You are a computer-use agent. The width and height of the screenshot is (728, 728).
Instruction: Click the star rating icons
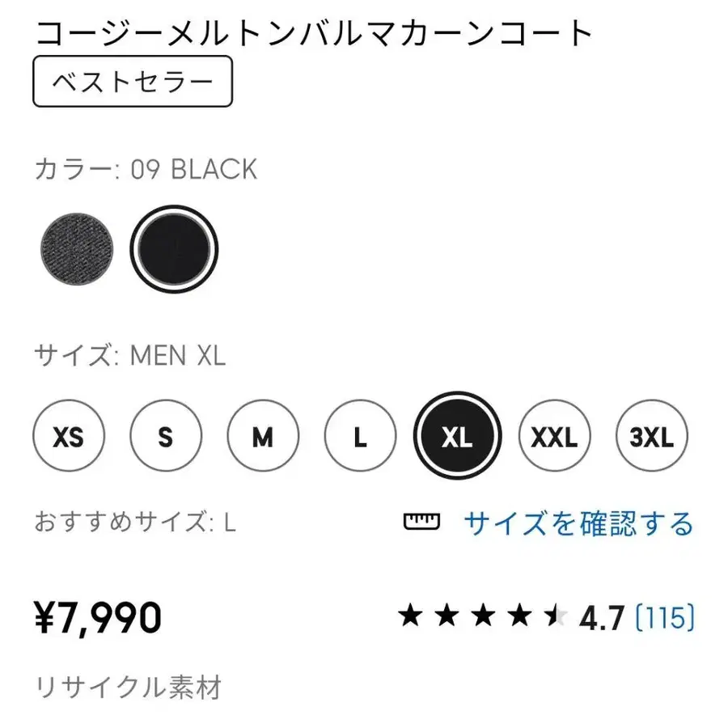(x=484, y=618)
